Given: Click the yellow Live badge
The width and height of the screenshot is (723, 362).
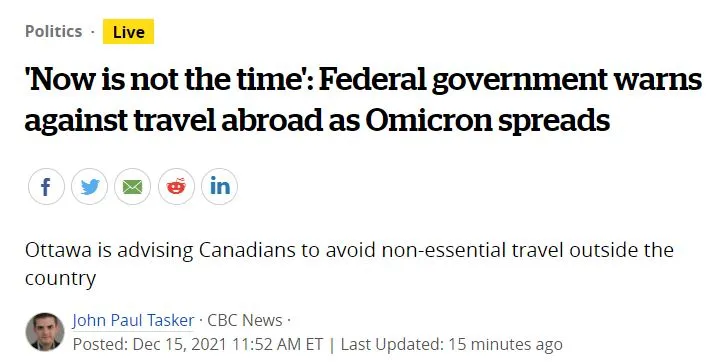Looking at the screenshot, I should 128,31.
